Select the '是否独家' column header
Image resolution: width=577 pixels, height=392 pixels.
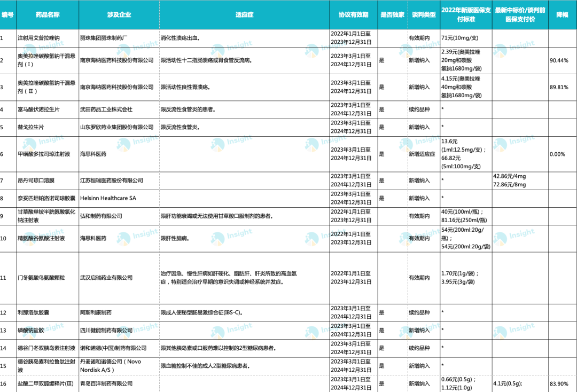coord(392,15)
